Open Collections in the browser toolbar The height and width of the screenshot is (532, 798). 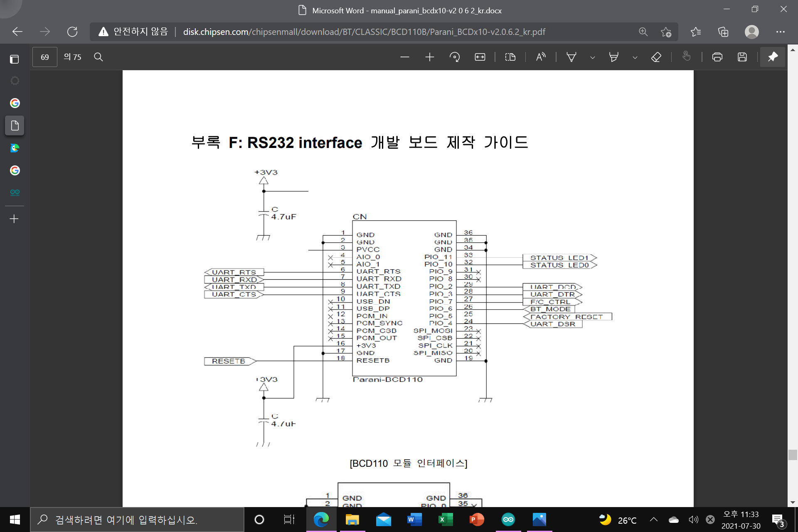coord(724,32)
